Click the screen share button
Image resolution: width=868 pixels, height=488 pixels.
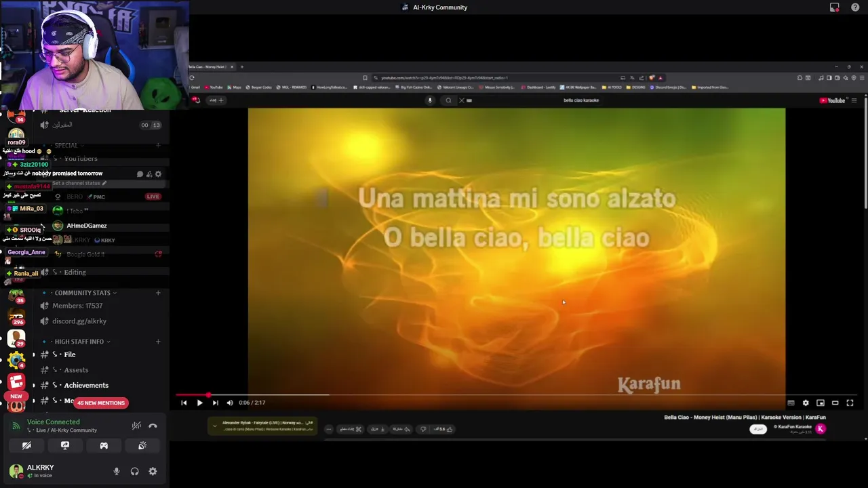click(65, 445)
